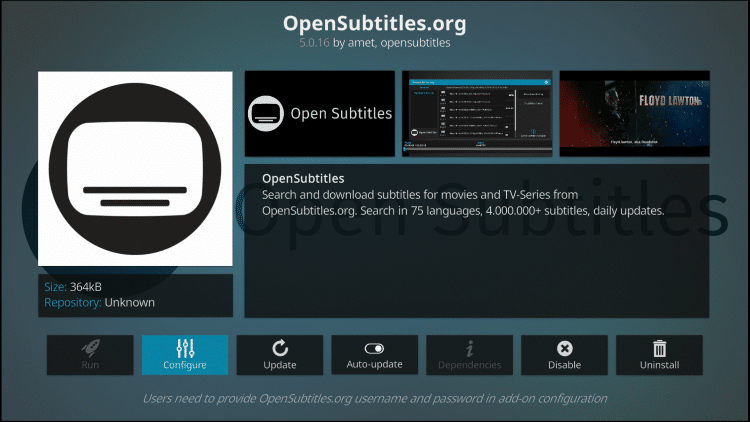Click the large OpenSubtitles add-on logo
The width and height of the screenshot is (750, 422).
pos(135,169)
